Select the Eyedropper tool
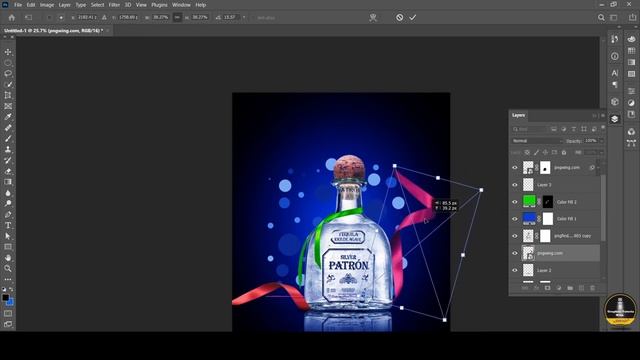 [8, 117]
